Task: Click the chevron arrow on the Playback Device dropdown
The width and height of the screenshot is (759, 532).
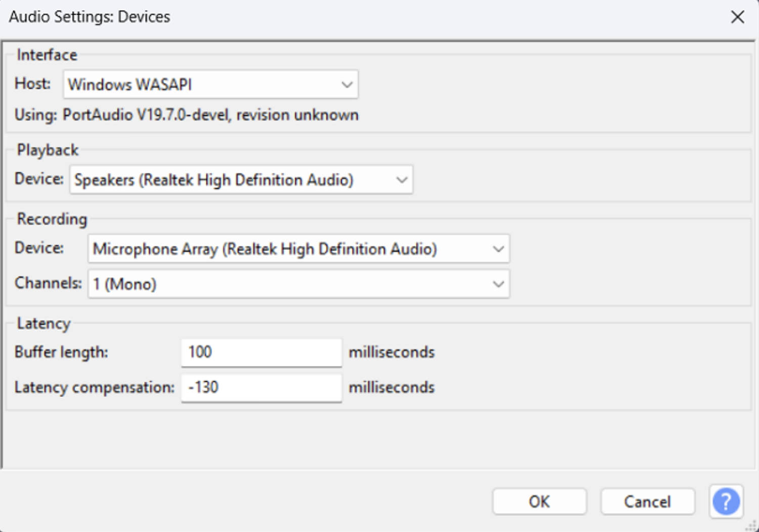Action: pos(402,180)
